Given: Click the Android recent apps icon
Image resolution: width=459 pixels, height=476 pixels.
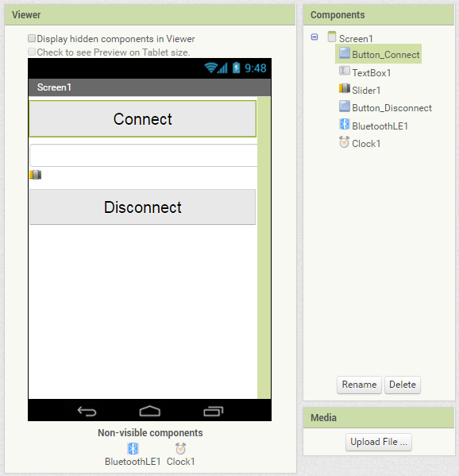Looking at the screenshot, I should click(214, 411).
